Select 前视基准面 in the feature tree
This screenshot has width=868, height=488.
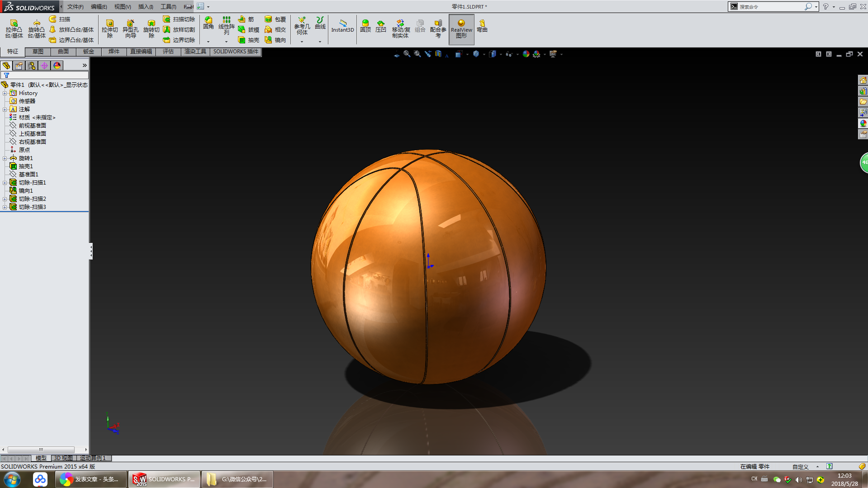tap(32, 126)
